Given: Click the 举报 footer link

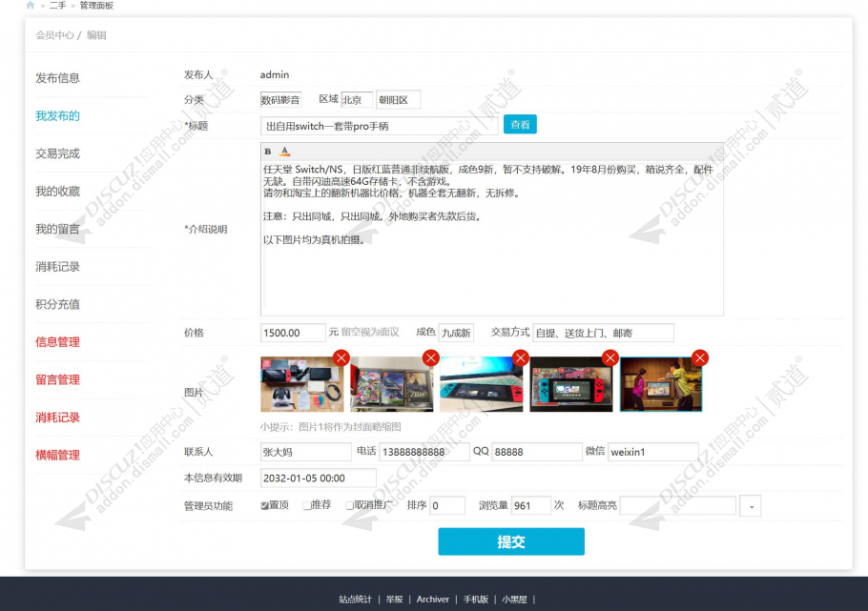Looking at the screenshot, I should pos(394,599).
